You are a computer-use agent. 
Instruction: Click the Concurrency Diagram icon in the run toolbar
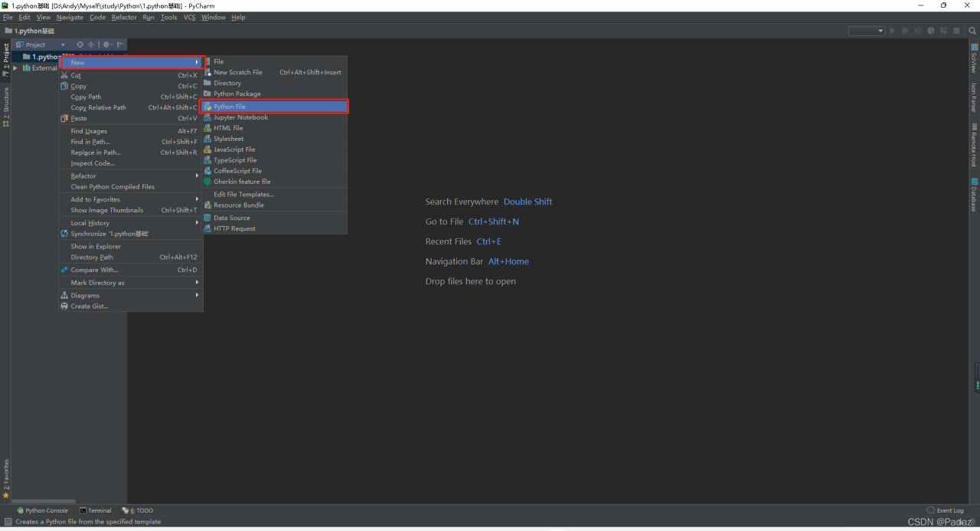tap(944, 31)
